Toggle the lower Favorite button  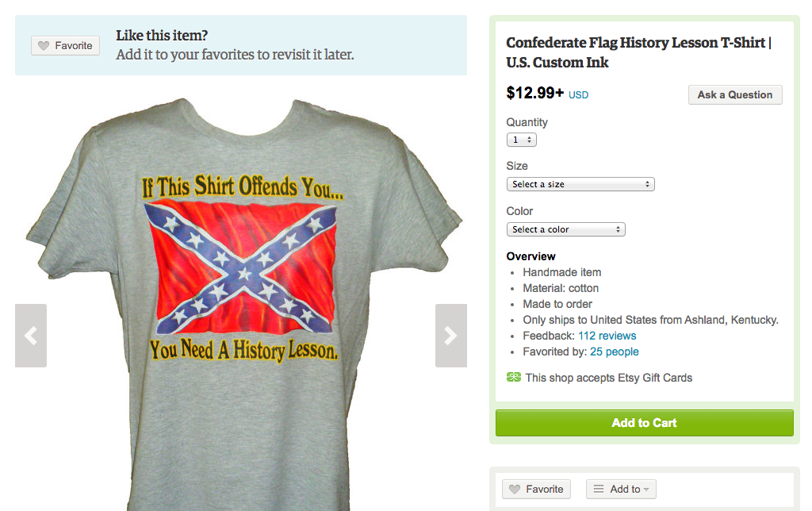537,490
